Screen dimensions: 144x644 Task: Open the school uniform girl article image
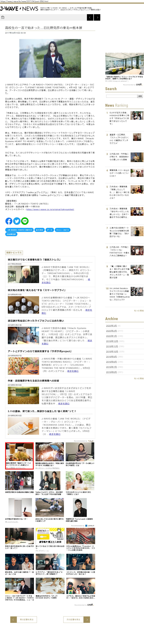click(x=50, y=58)
